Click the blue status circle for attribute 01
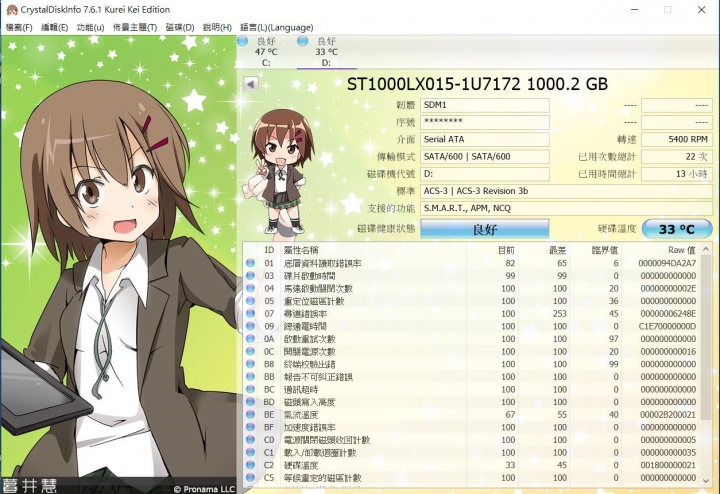The height and width of the screenshot is (494, 720). pyautogui.click(x=250, y=263)
